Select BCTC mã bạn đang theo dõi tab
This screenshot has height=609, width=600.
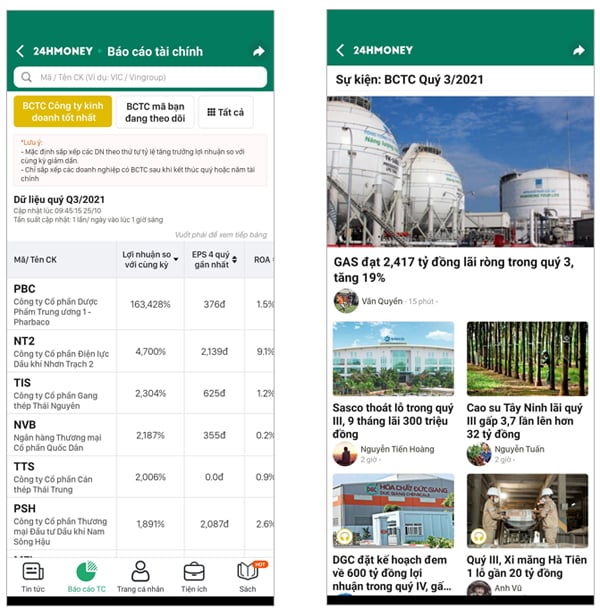[155, 112]
